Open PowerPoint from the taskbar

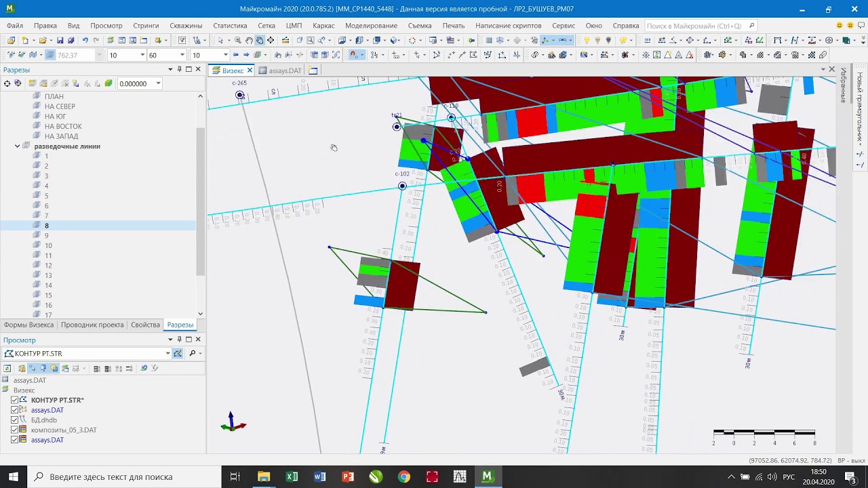(348, 476)
